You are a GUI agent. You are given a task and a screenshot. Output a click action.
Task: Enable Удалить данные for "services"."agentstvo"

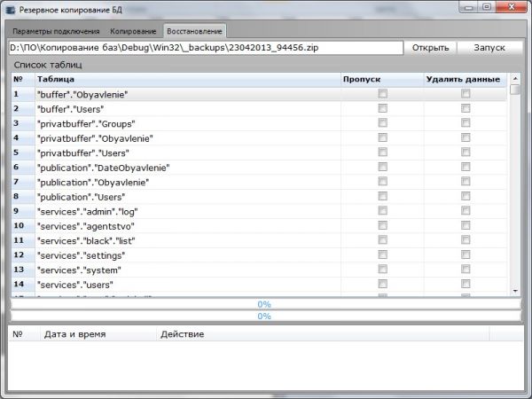465,225
